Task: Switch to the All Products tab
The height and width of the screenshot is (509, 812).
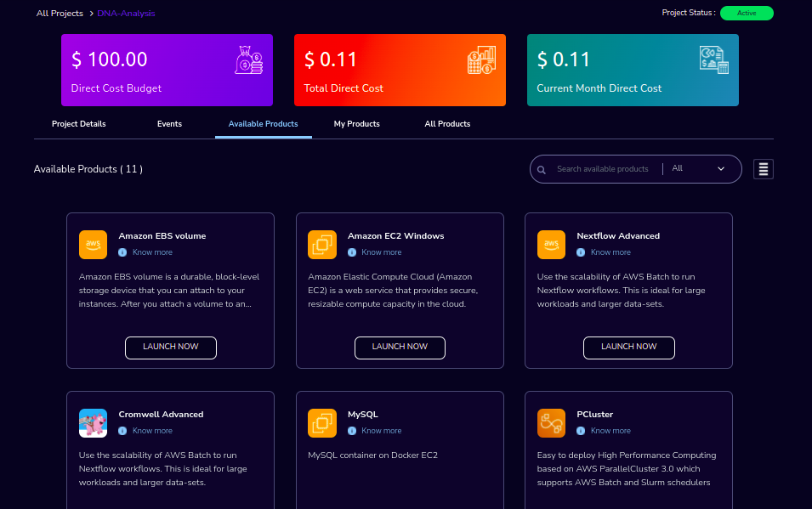Action: (447, 124)
